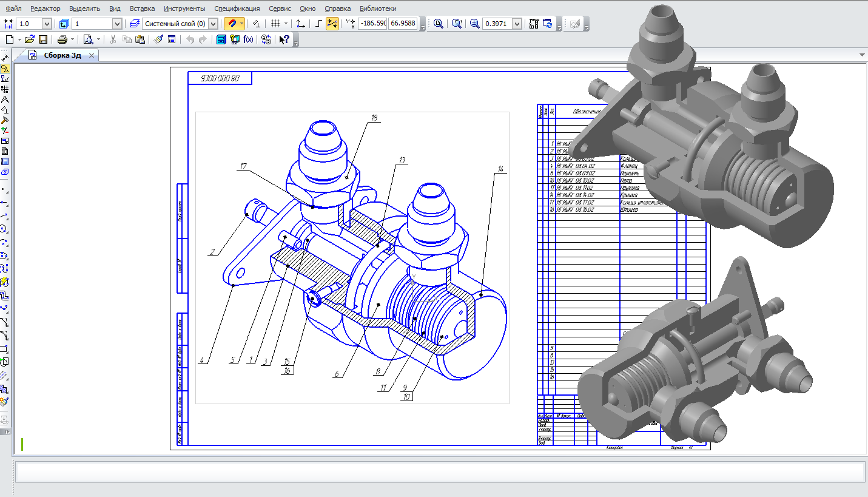Image resolution: width=868 pixels, height=497 pixels.
Task: Select the Rectangle tool in the left panel
Action: pyautogui.click(x=5, y=350)
